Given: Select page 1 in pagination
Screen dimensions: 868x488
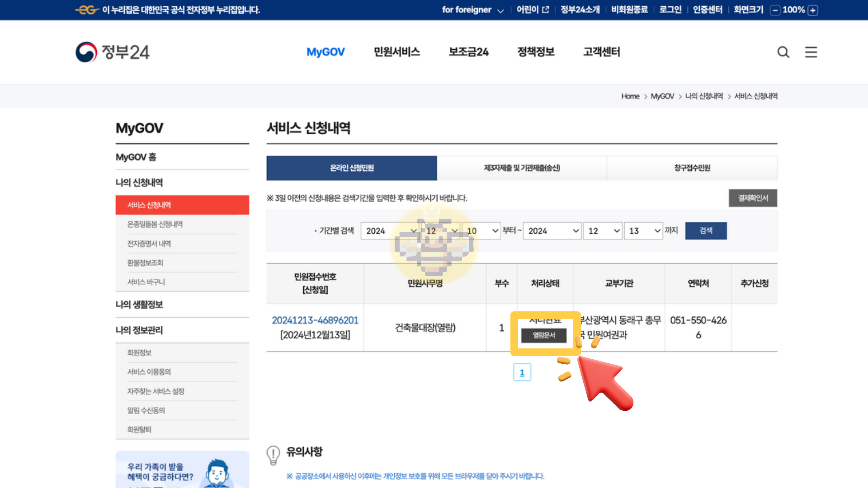Looking at the screenshot, I should (x=522, y=372).
